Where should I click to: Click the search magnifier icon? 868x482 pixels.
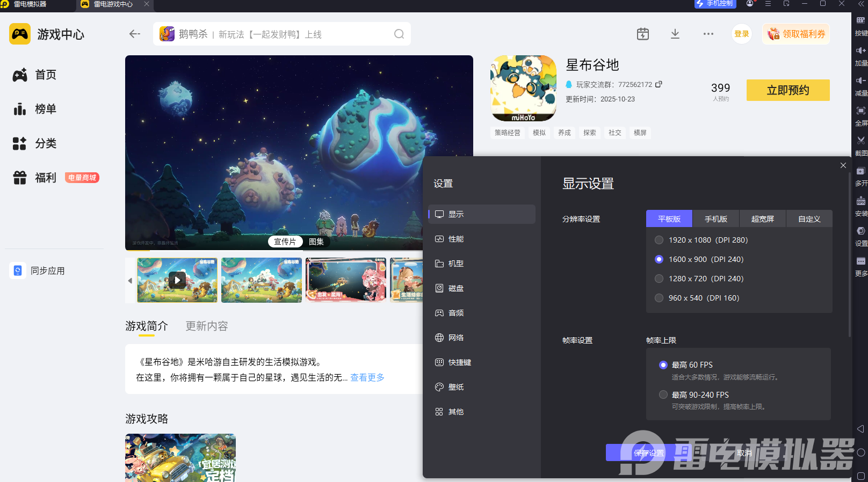coord(399,34)
